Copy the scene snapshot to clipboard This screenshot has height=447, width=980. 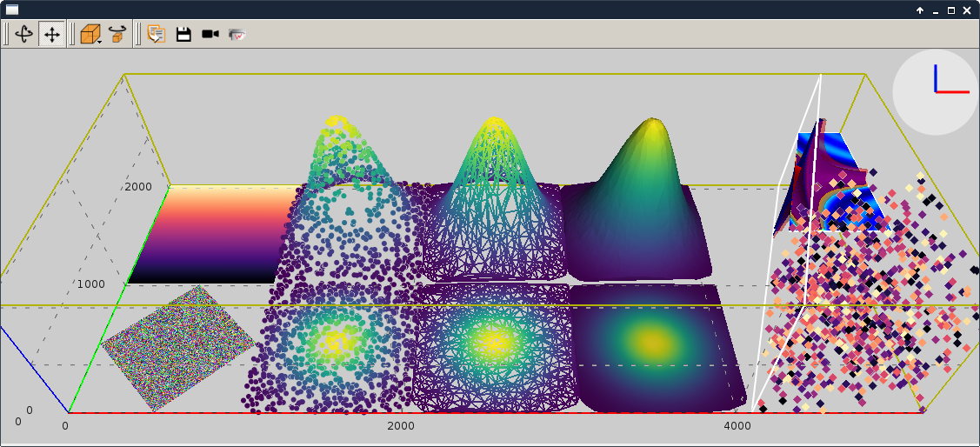click(x=157, y=34)
